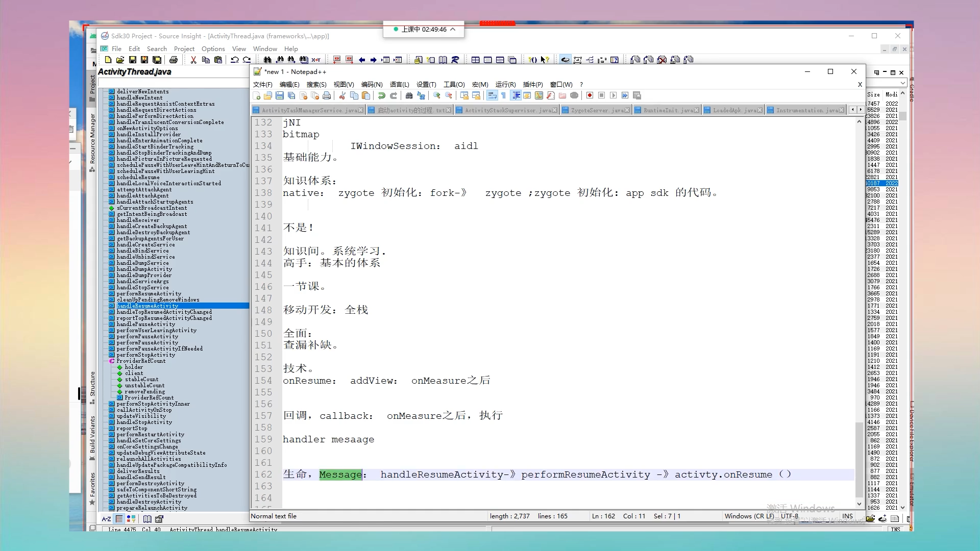Click the Zoom In icon in Notepad++
The image size is (980, 551).
pyautogui.click(x=437, y=95)
